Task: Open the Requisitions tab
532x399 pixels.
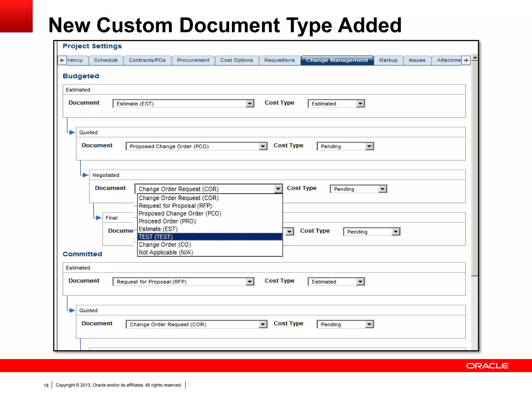Action: point(280,60)
